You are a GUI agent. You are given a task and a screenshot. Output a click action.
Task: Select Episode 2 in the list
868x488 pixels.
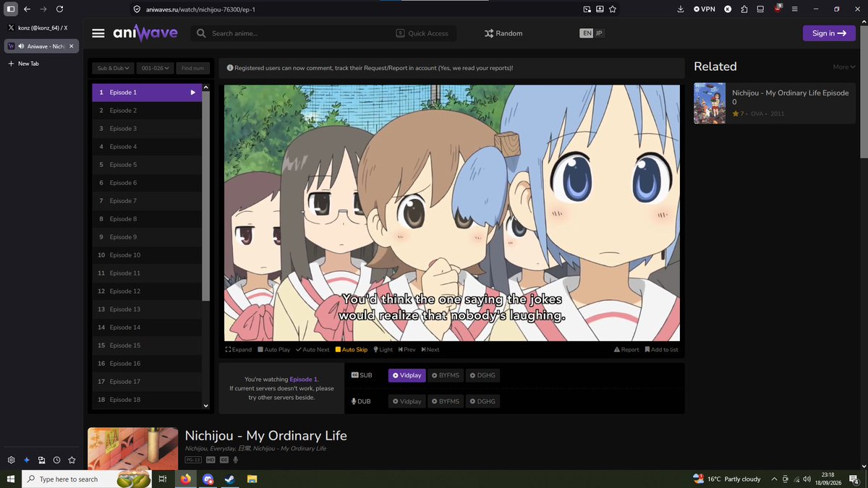pyautogui.click(x=147, y=111)
